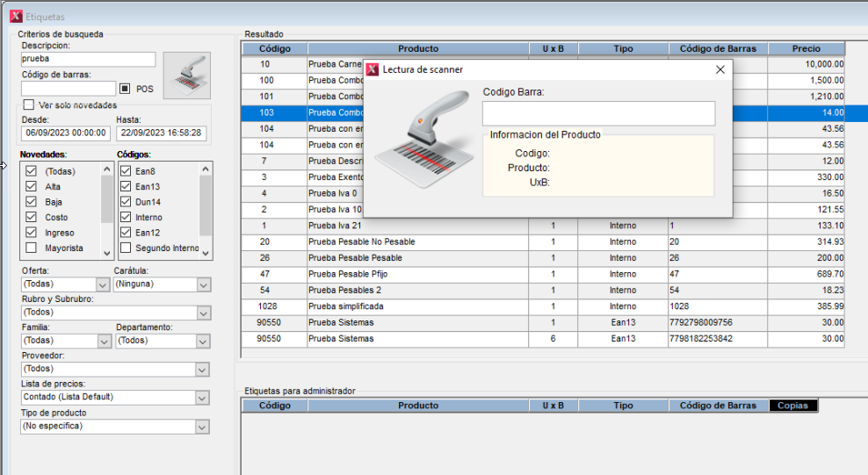Open the Tipo de producto dropdown
This screenshot has height=475, width=868.
[203, 427]
